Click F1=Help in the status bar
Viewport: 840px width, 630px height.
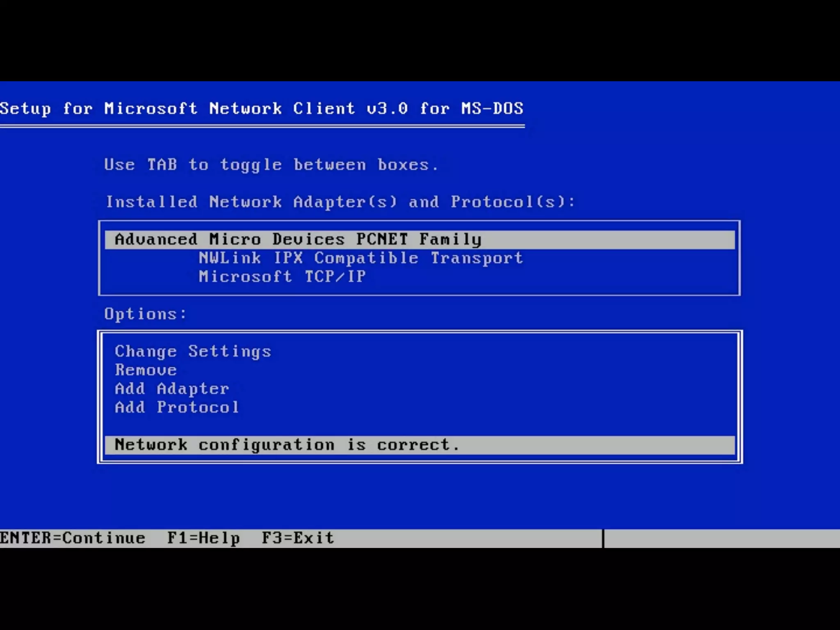click(203, 538)
